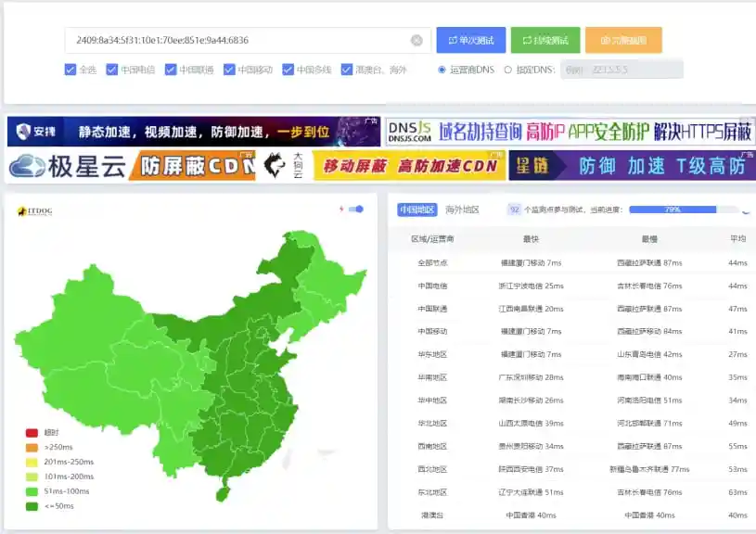Click the 79% progress bar
The height and width of the screenshot is (534, 756).
click(x=671, y=210)
